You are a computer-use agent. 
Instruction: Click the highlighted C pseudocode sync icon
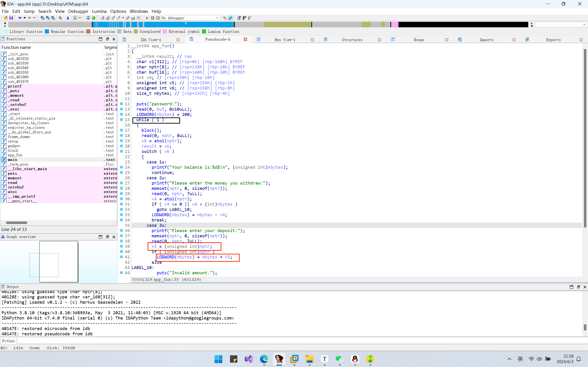(230, 18)
